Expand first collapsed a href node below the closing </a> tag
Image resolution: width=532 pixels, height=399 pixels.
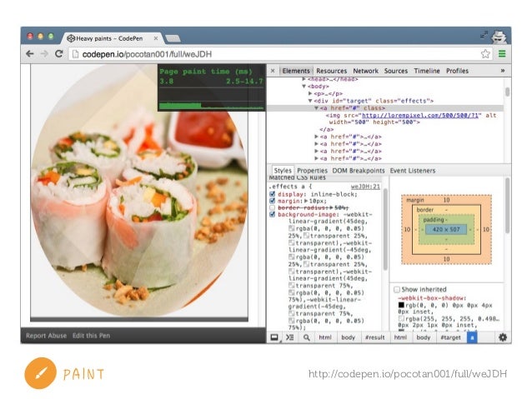coord(316,137)
